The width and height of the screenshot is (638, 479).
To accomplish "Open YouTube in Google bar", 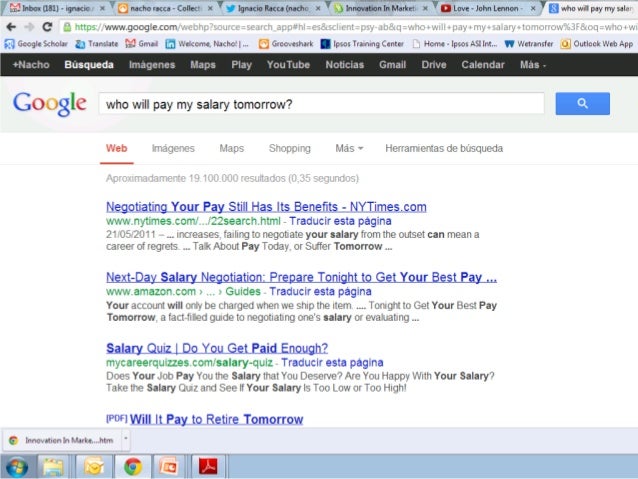I will 288,65.
